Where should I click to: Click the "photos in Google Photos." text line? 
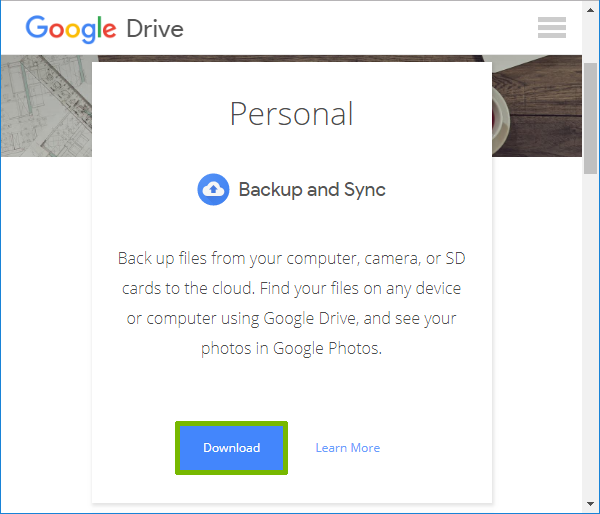292,348
